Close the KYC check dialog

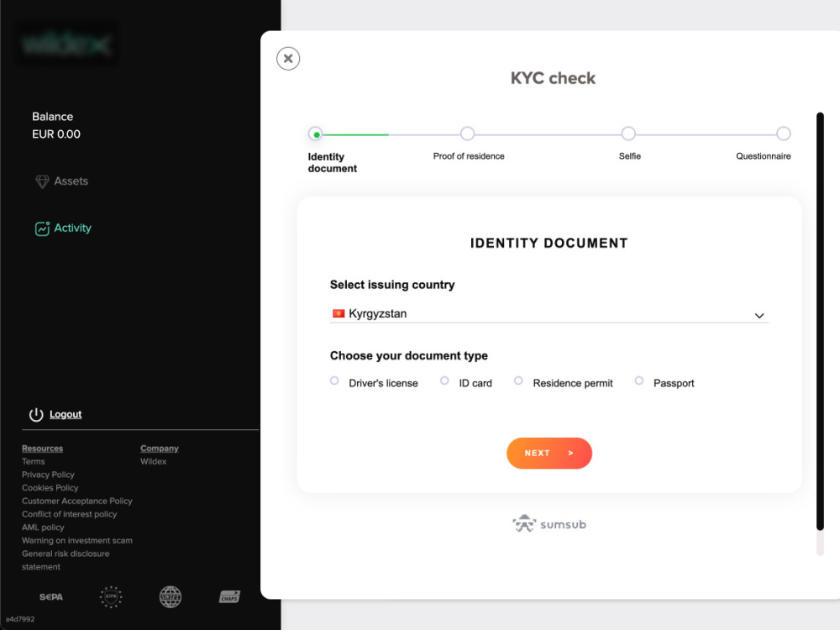288,59
